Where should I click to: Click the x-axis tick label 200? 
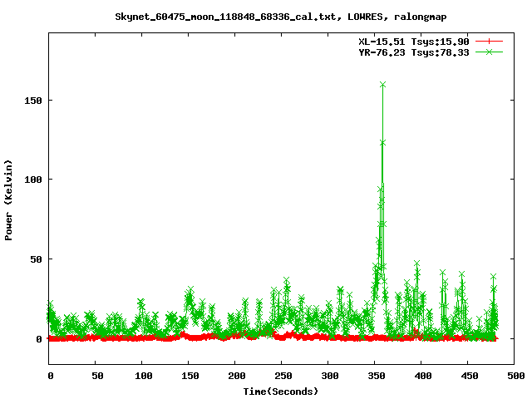pos(237,376)
